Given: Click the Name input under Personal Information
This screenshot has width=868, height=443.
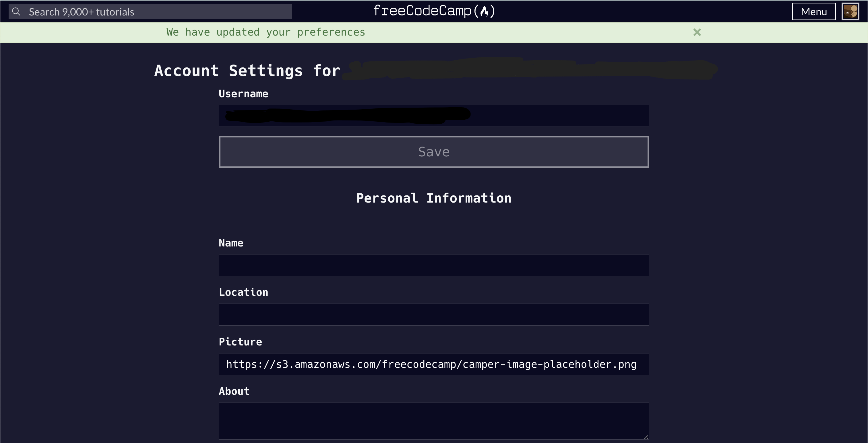Looking at the screenshot, I should click(x=433, y=265).
